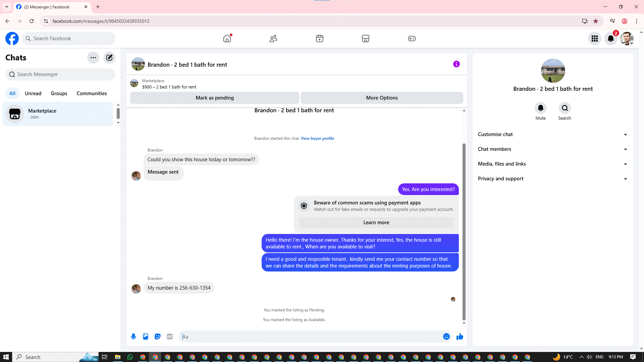Open the Video (Watch) icon
644x362 pixels.
click(x=320, y=39)
